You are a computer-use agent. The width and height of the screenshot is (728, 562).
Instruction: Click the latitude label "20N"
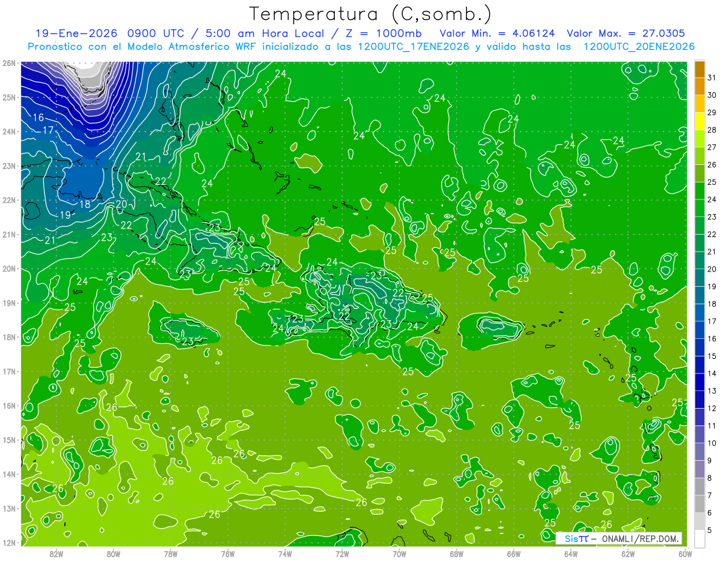(8, 269)
